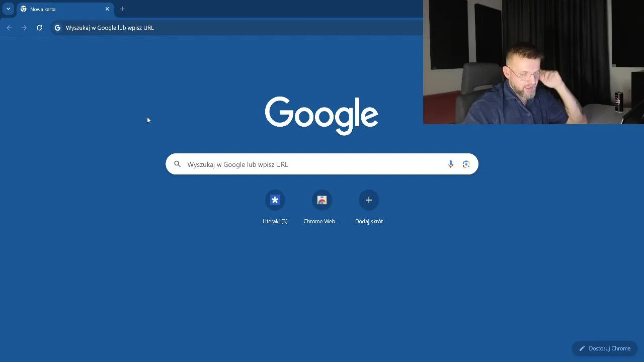Viewport: 644px width, 362px height.
Task: Reload the page with refresh icon
Action: click(39, 28)
